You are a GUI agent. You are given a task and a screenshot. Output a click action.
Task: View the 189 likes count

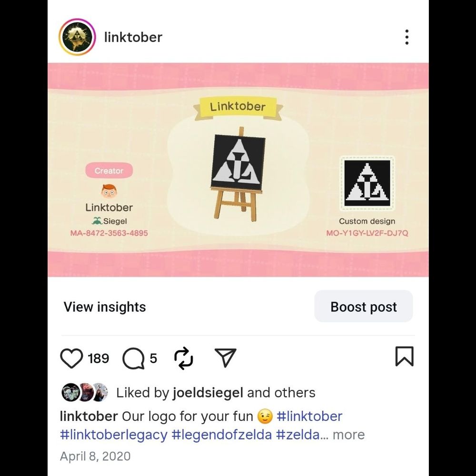[99, 358]
